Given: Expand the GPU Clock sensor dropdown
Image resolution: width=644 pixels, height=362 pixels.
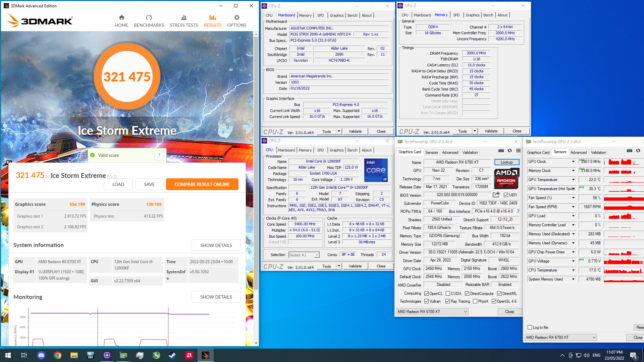Looking at the screenshot, I should click(x=573, y=162).
